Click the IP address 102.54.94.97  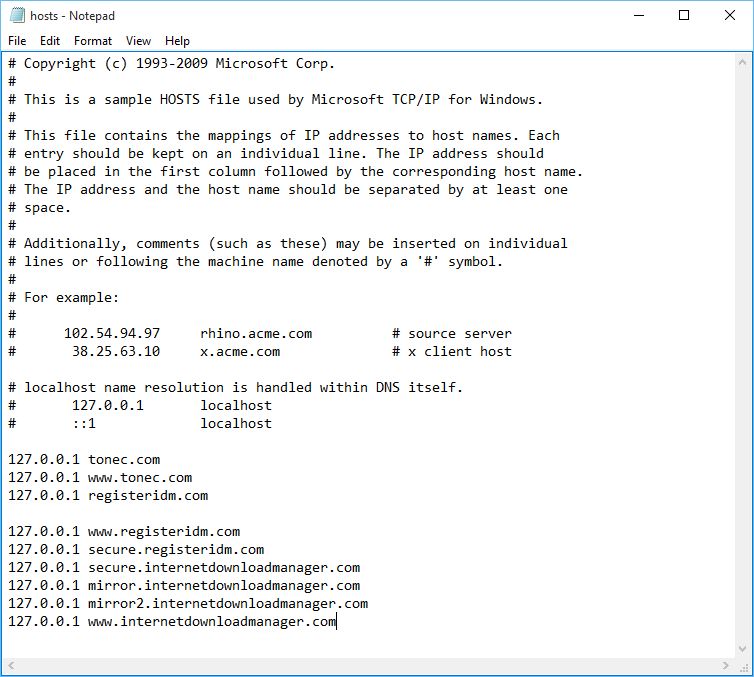click(x=112, y=334)
